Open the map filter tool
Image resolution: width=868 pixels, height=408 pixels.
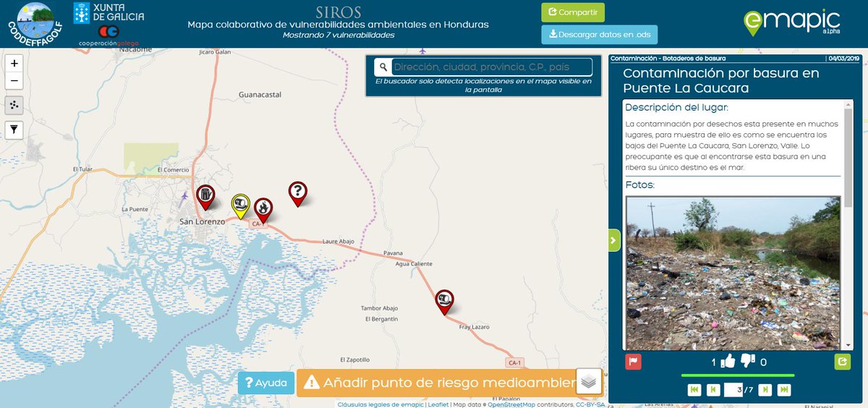click(14, 129)
